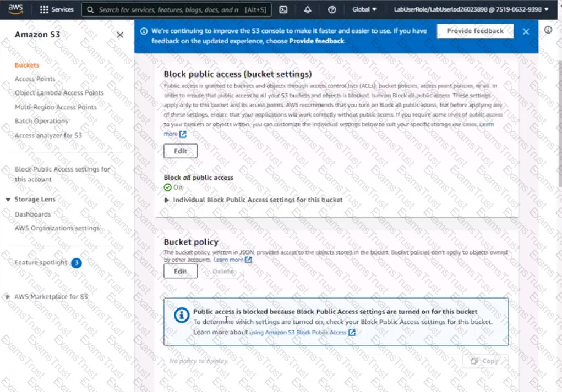The image size is (562, 392).
Task: Edit the Block public access settings
Action: (180, 151)
